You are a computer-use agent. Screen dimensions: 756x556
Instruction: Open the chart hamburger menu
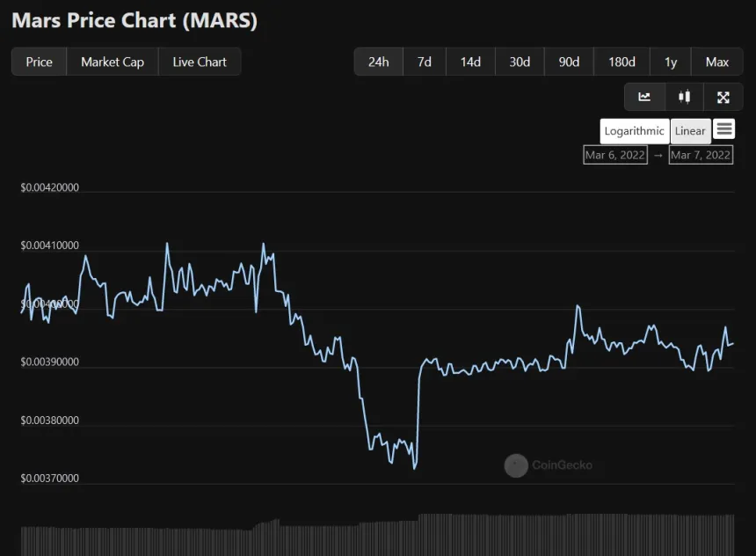[x=723, y=129]
